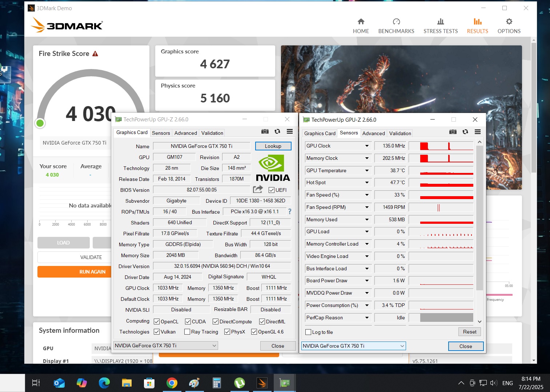Click the screenshot camera icon in Sensors window
Image resolution: width=550 pixels, height=392 pixels.
(453, 132)
